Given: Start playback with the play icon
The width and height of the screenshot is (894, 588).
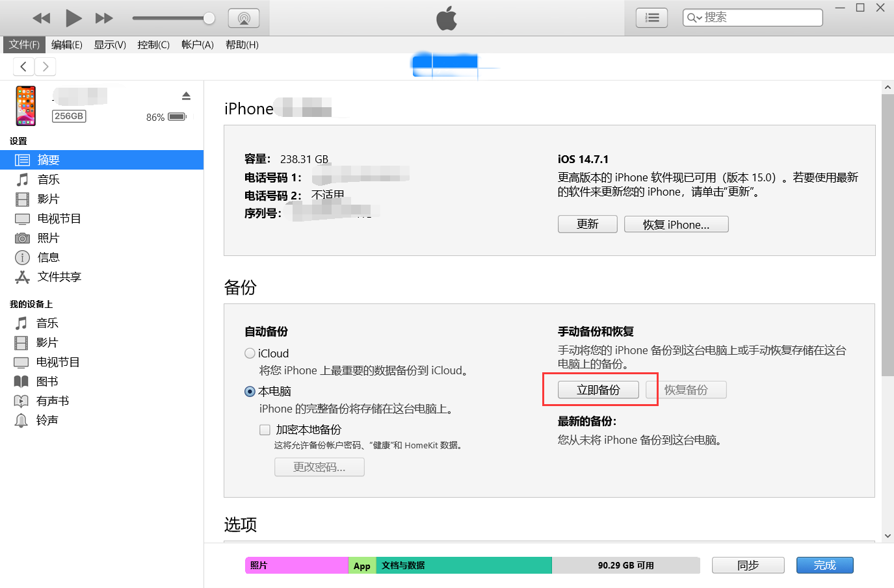Looking at the screenshot, I should pyautogui.click(x=73, y=18).
